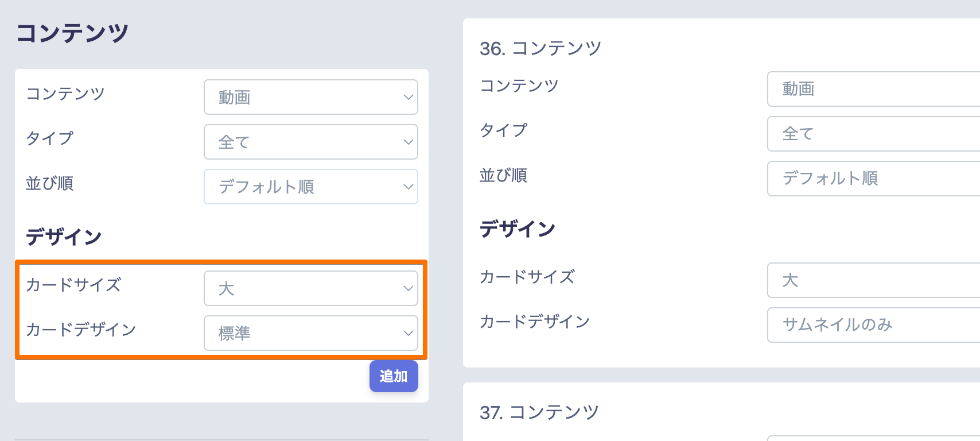Expand the タイプ dropdown in the add form
The height and width of the screenshot is (441, 980).
point(310,142)
